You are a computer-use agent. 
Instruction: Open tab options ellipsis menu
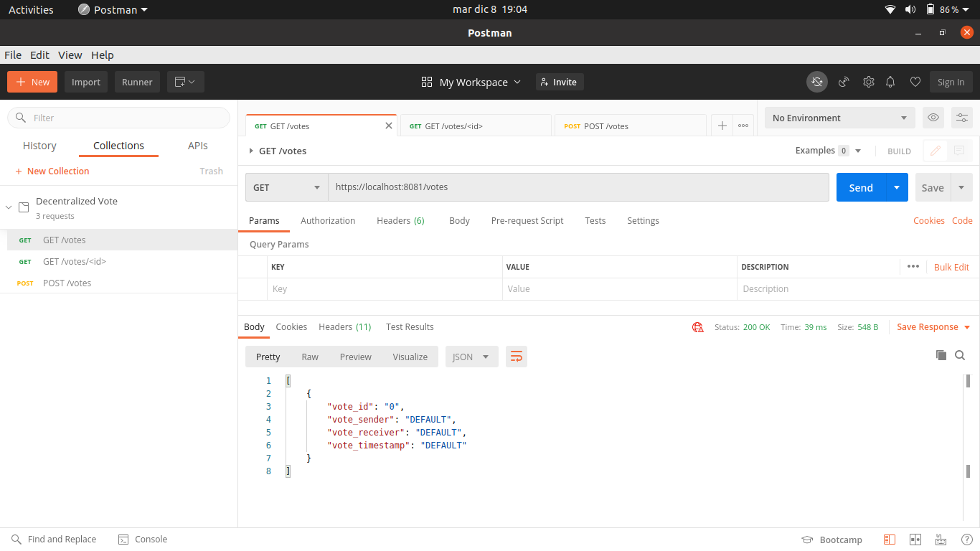[743, 126]
